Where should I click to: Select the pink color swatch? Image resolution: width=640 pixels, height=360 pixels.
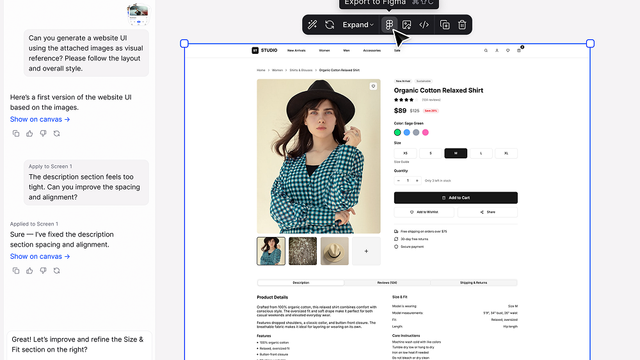pyautogui.click(x=425, y=132)
